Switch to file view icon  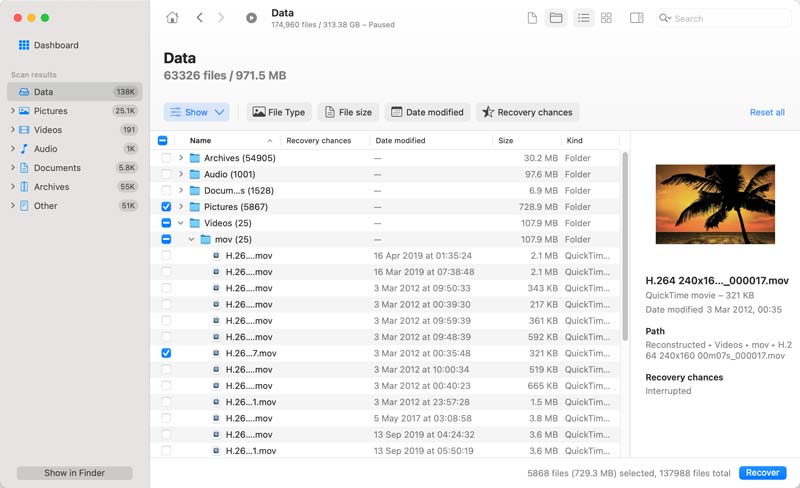point(532,18)
